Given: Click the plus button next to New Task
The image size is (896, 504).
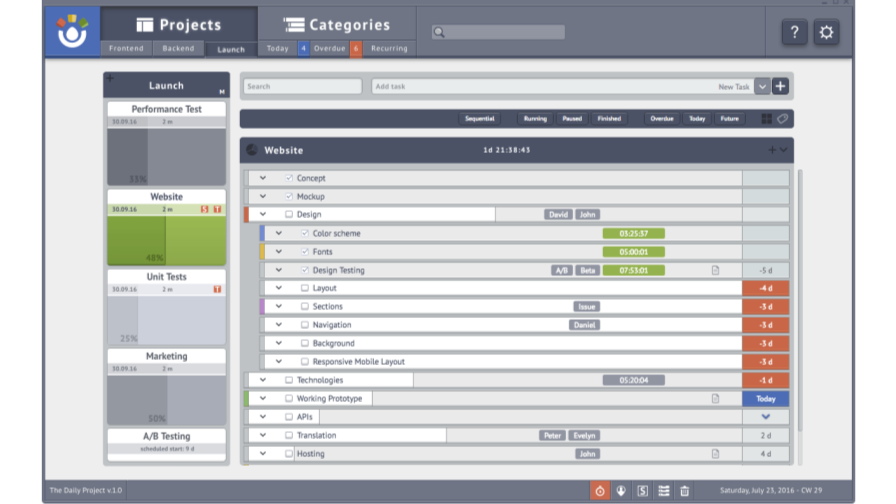Looking at the screenshot, I should click(780, 86).
